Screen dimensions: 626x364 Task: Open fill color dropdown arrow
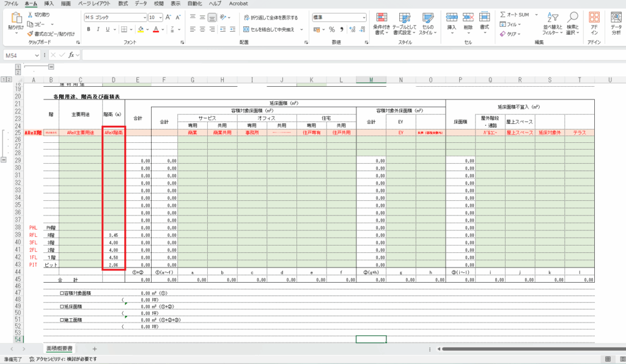pos(147,29)
